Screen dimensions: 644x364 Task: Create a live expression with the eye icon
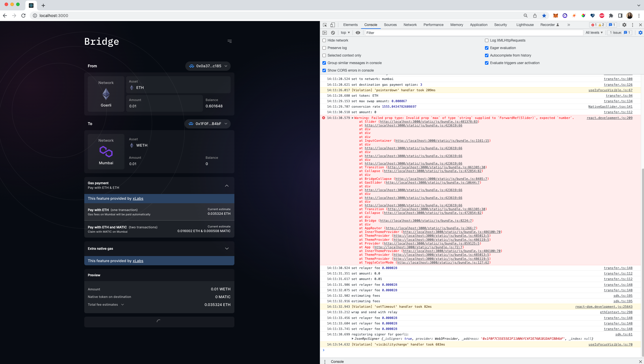[x=358, y=33]
